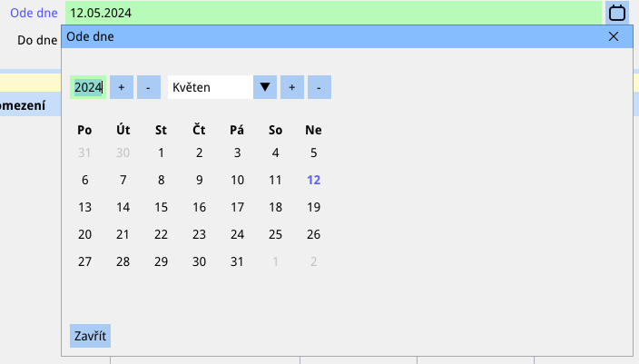Advance to next month with plus button
Screen dimensions: 639x364
point(292,87)
